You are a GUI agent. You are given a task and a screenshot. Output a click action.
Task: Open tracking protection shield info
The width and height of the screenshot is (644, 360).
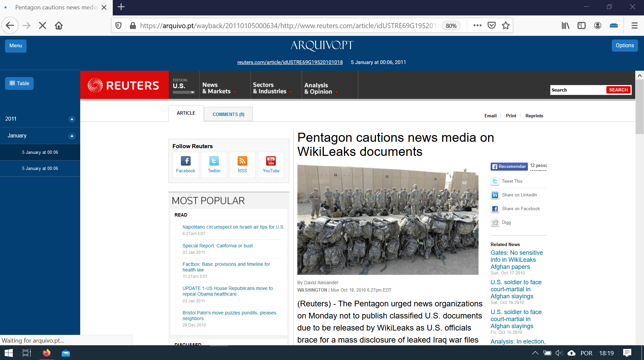(x=118, y=25)
